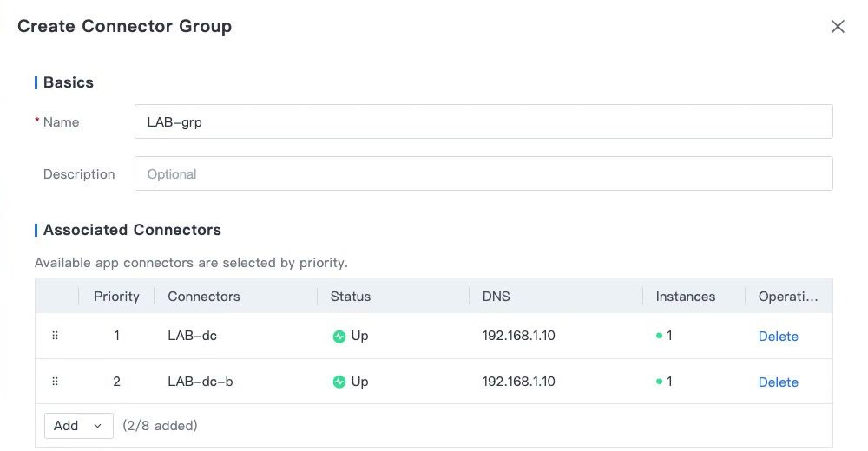Screen dimensions: 868x451
Task: Click the green instance dot for LAB-dc
Action: 659,336
